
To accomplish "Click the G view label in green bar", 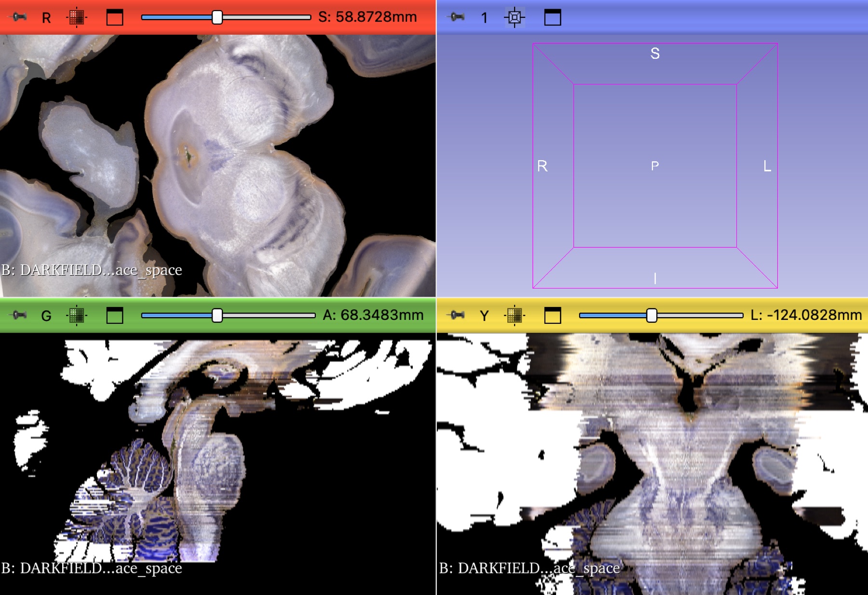I will 46,316.
